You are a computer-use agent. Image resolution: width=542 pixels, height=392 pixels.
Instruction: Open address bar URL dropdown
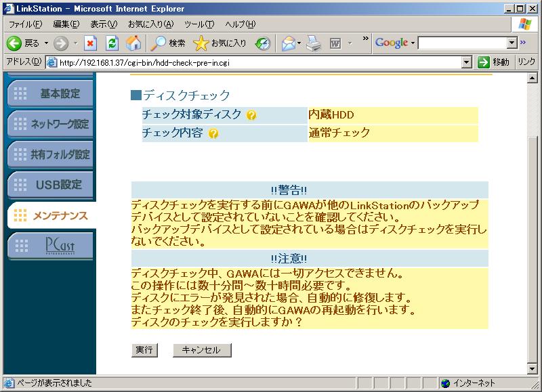click(x=467, y=62)
